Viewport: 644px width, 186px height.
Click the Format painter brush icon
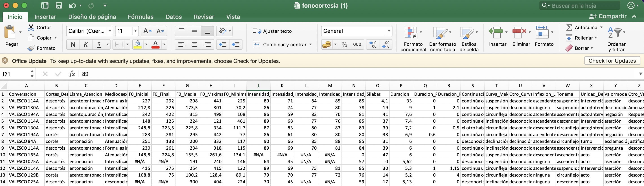pos(31,48)
